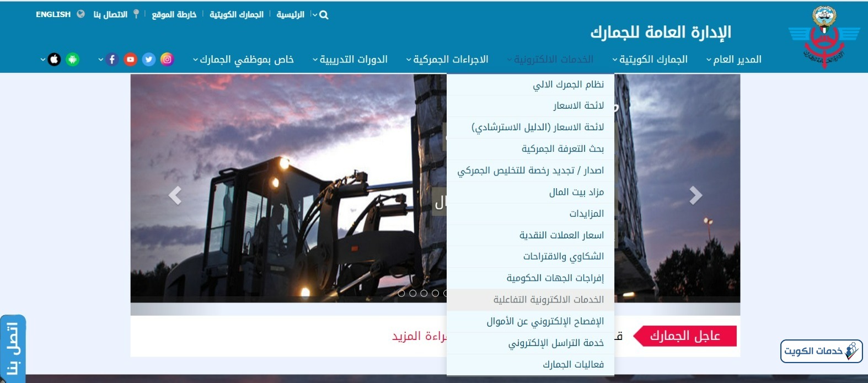868x383 pixels.
Task: Open the Facebook social icon
Action: coord(112,60)
